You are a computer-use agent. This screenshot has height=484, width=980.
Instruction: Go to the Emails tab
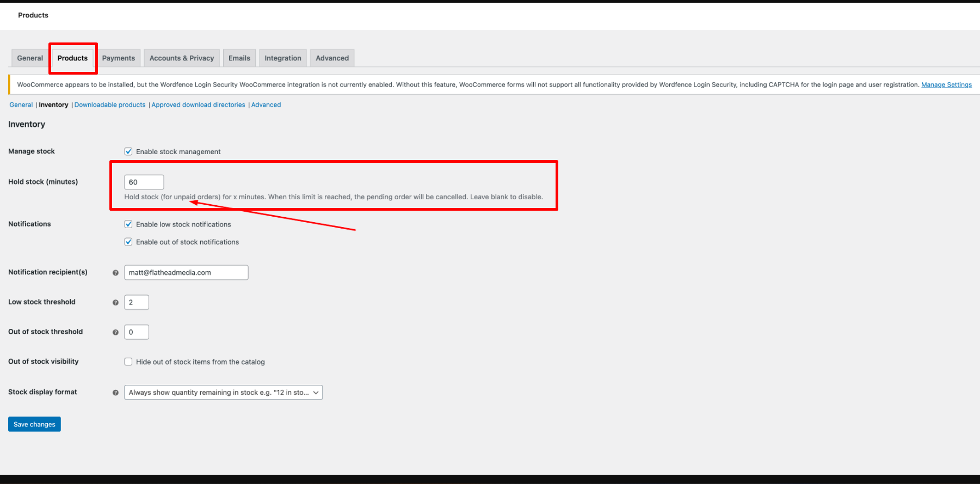click(239, 58)
